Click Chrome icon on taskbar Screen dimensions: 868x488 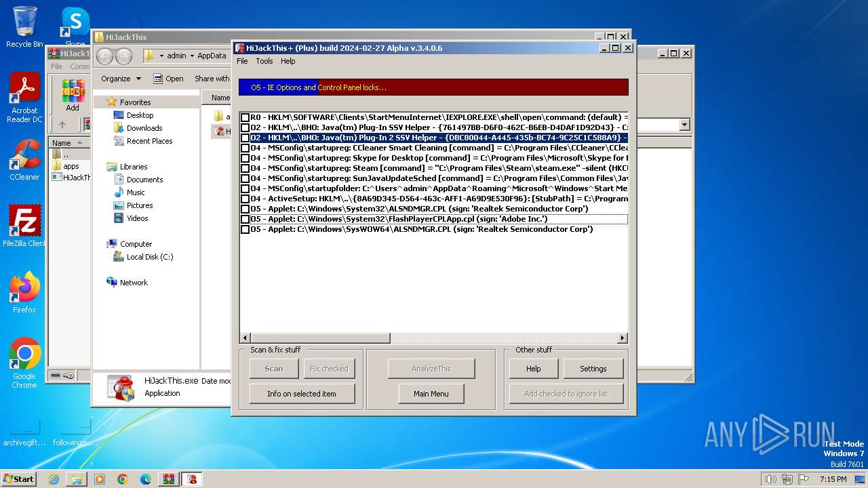pos(123,479)
